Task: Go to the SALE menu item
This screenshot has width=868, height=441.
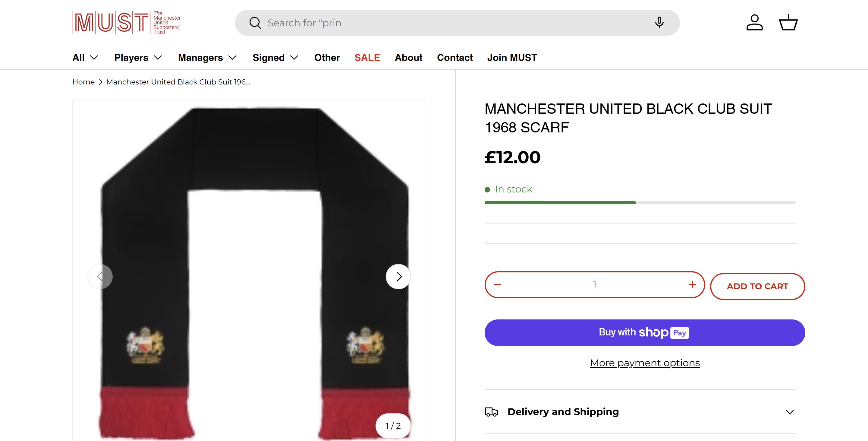Action: 367,58
